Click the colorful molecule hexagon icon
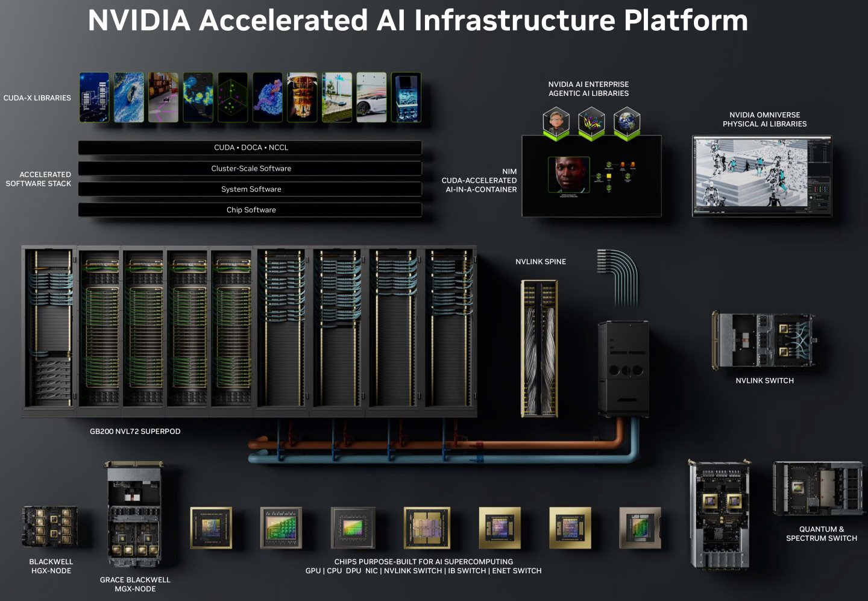The width and height of the screenshot is (868, 601). coord(591,123)
